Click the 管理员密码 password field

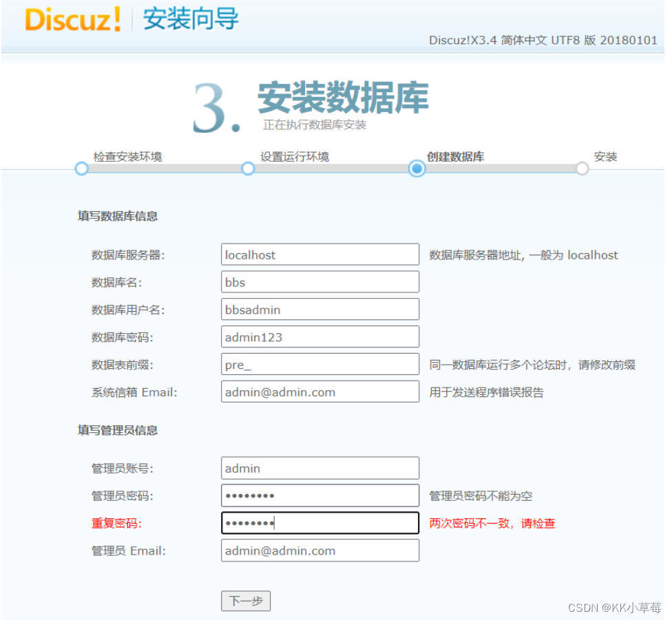tap(320, 495)
